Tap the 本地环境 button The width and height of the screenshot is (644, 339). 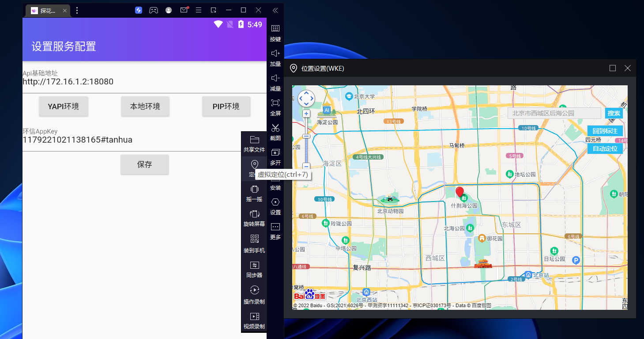[145, 106]
